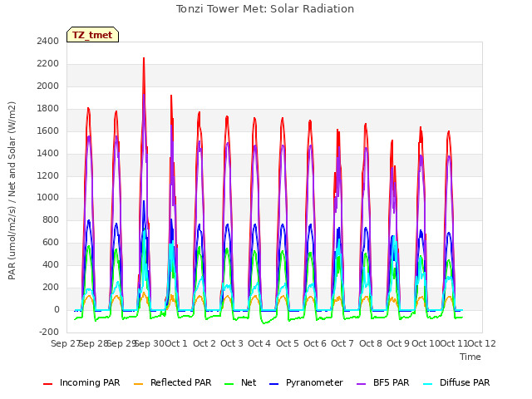The image size is (532, 399).
Task: Click the TZ_tmet annotation box
Action: click(x=92, y=35)
